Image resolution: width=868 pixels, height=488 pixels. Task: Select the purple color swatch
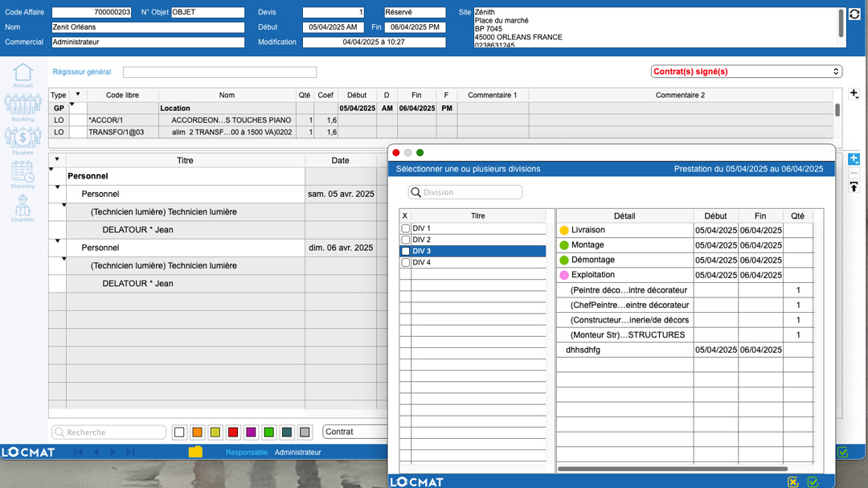[251, 432]
